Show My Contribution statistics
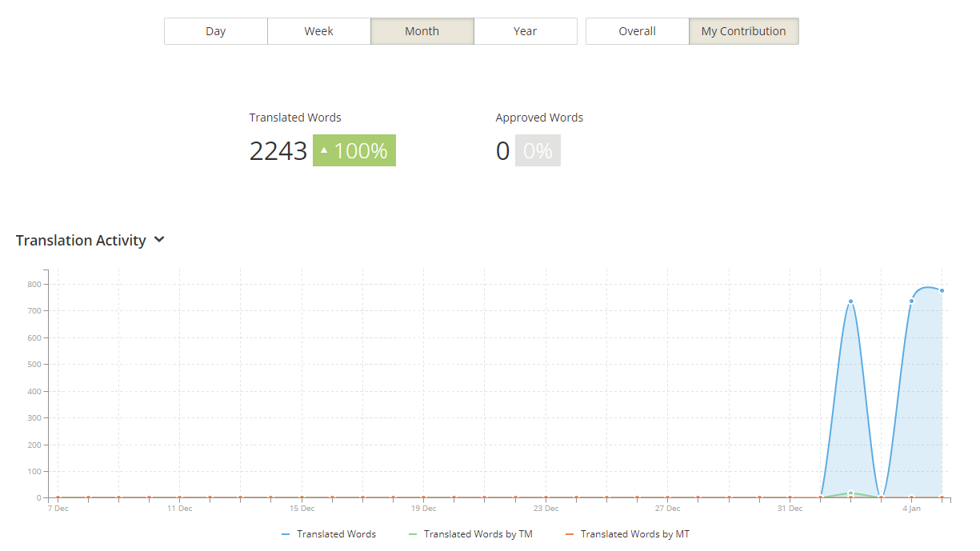 [x=744, y=31]
